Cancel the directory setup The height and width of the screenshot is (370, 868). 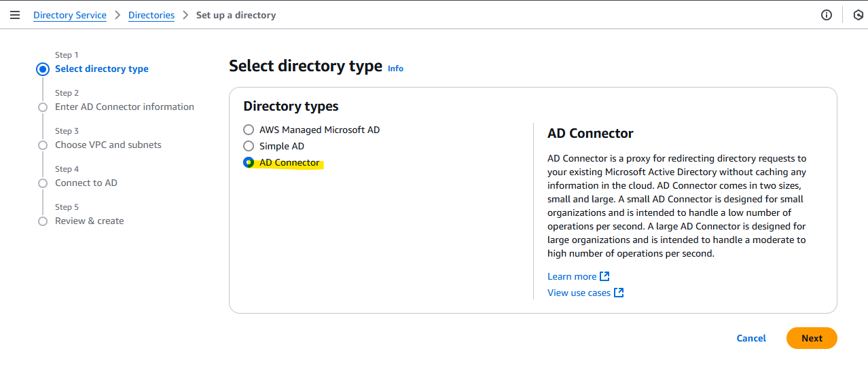[751, 338]
